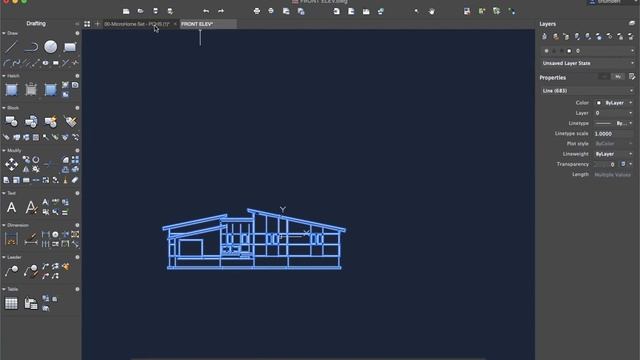Click the Redo arrow in toolbar
The width and height of the screenshot is (640, 360).
(x=221, y=11)
